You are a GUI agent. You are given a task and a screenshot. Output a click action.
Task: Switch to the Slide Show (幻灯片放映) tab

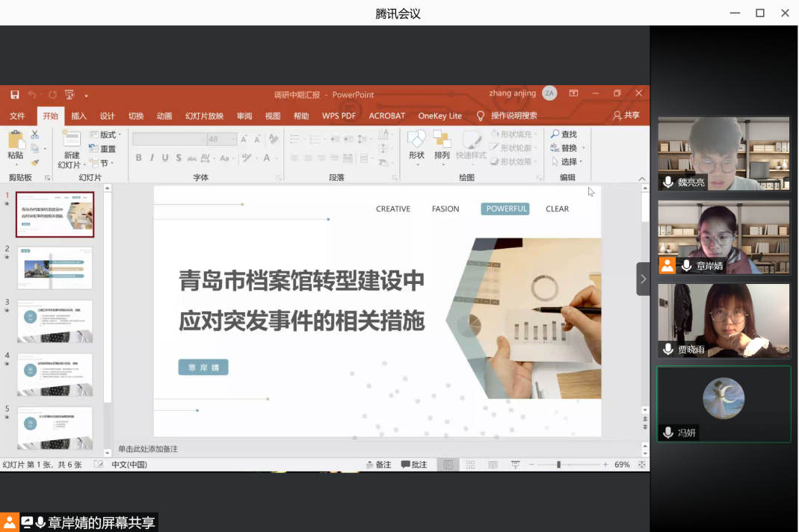point(204,116)
